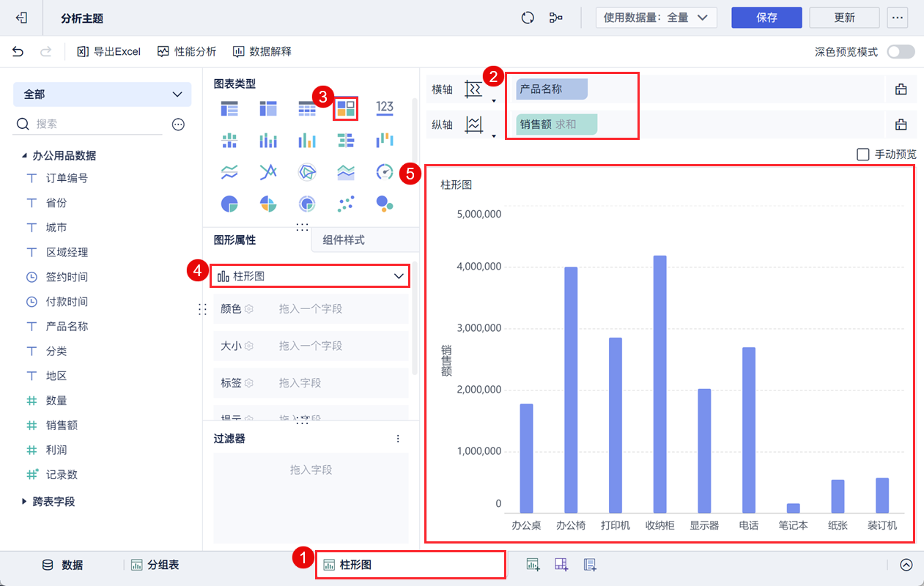Open the field options circle icon beside search

tap(178, 125)
